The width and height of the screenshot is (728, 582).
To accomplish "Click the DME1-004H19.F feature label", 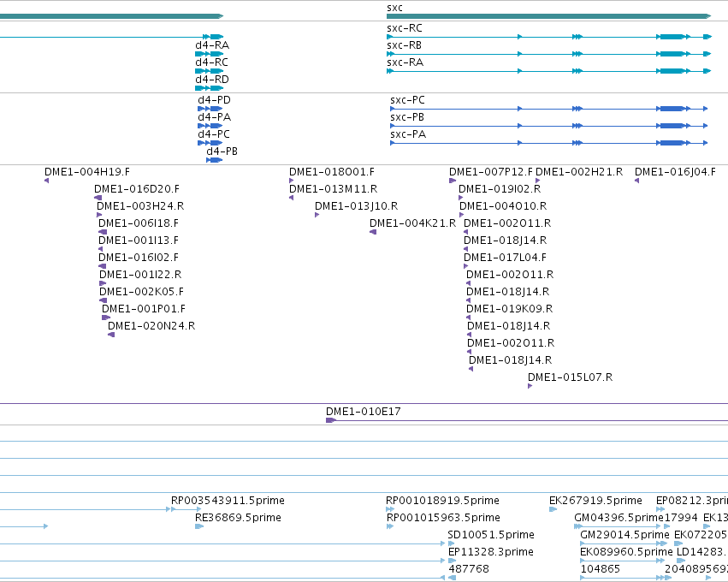I will click(x=87, y=172).
